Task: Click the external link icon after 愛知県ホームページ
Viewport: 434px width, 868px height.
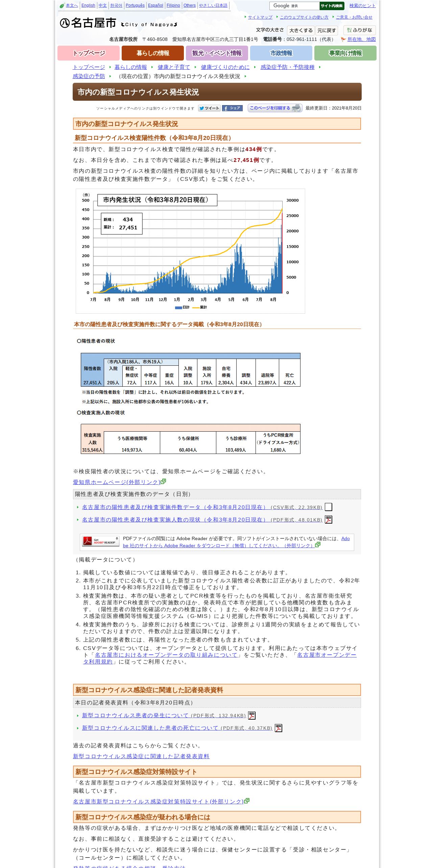Action: click(x=163, y=481)
